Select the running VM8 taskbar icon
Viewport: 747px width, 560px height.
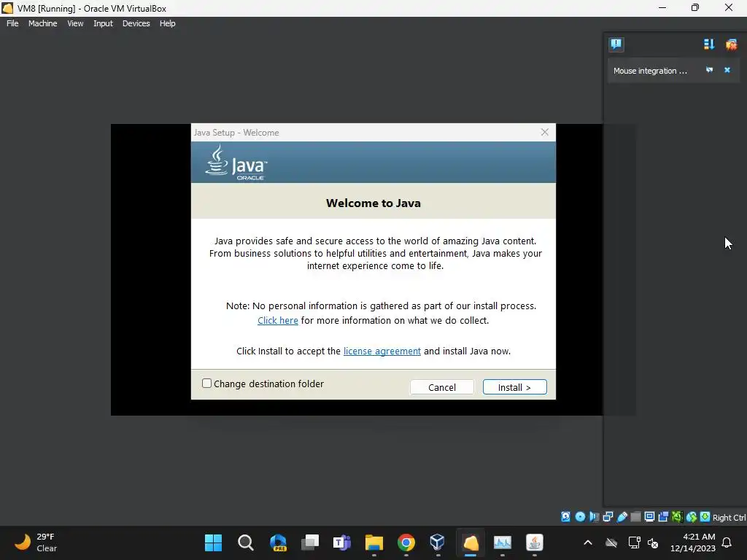coord(471,542)
